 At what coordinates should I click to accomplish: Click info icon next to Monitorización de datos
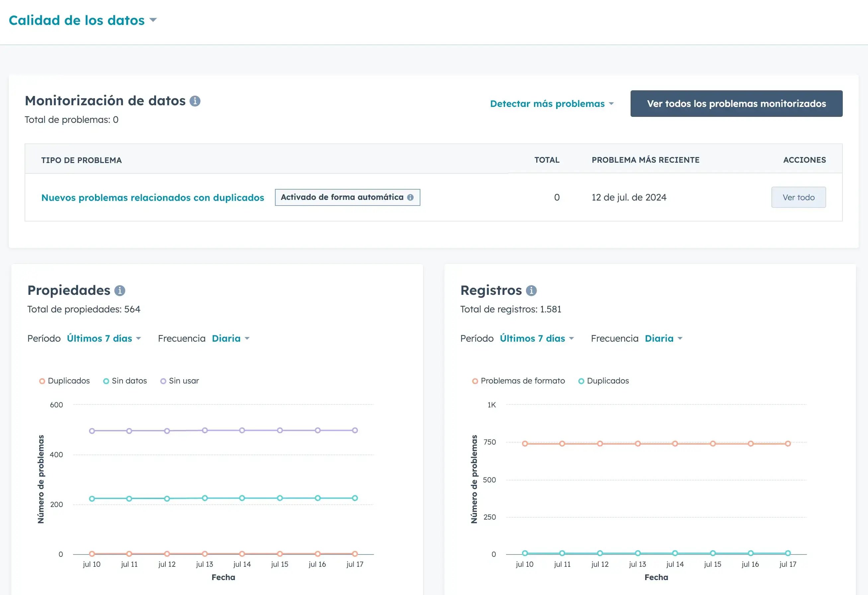[195, 101]
